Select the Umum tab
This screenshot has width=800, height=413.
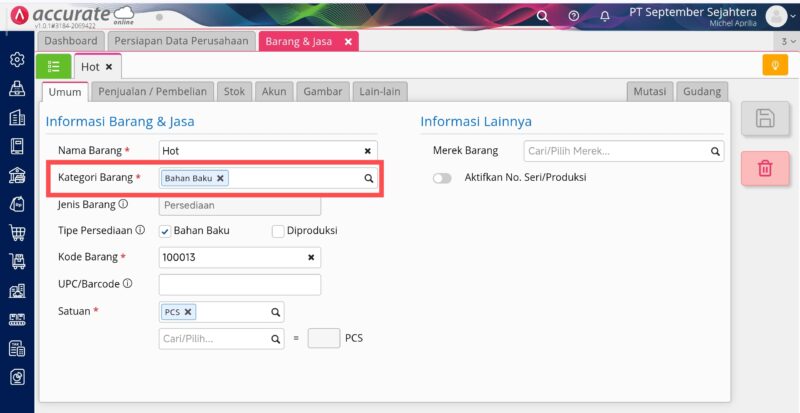tap(65, 92)
